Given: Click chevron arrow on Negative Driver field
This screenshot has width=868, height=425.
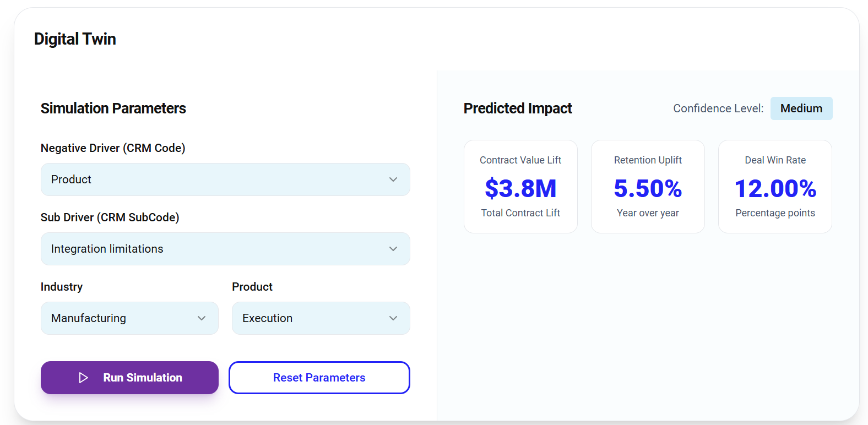Looking at the screenshot, I should pos(393,179).
